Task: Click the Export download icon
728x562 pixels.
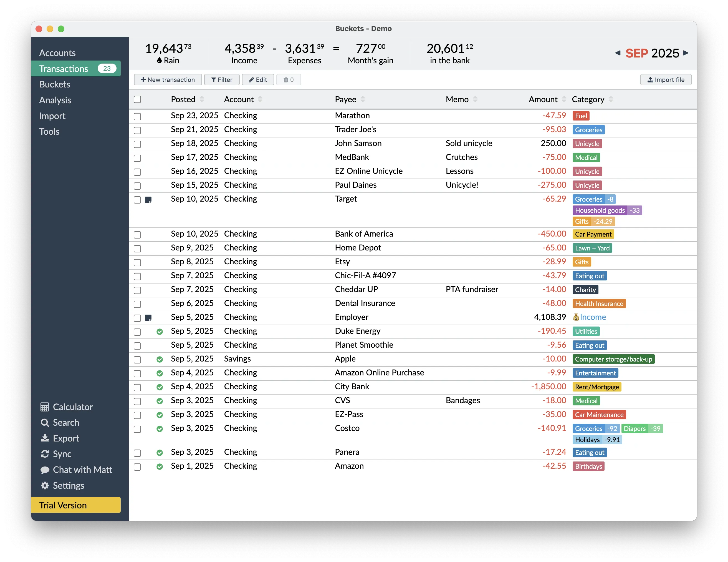Action: tap(45, 438)
